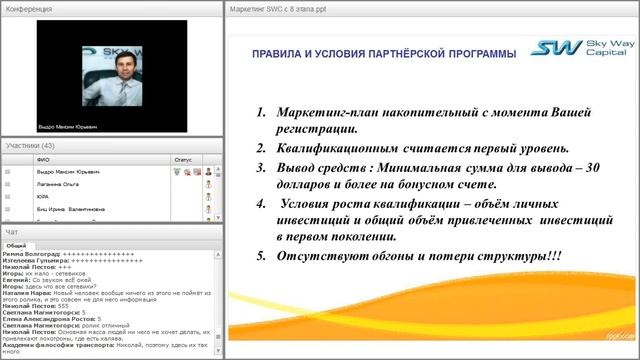Tick the checkbox next to Биц Ирина Валентиновна
Image resolution: width=640 pixels, height=360 pixels.
(7, 209)
